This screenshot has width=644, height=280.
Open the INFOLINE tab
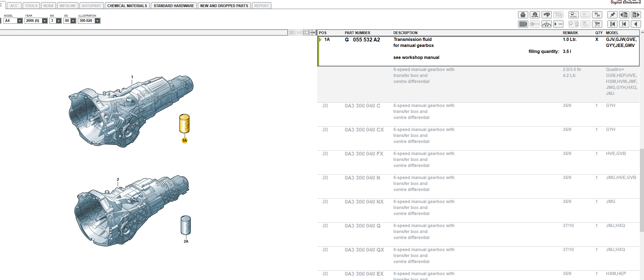tap(67, 6)
